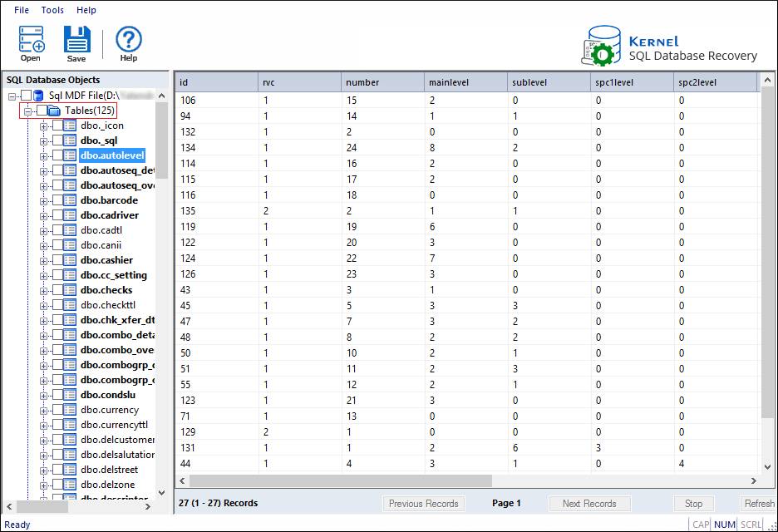Screen dimensions: 778x532
Task: Click the table icon for dbo.delzone
Action: tap(70, 485)
